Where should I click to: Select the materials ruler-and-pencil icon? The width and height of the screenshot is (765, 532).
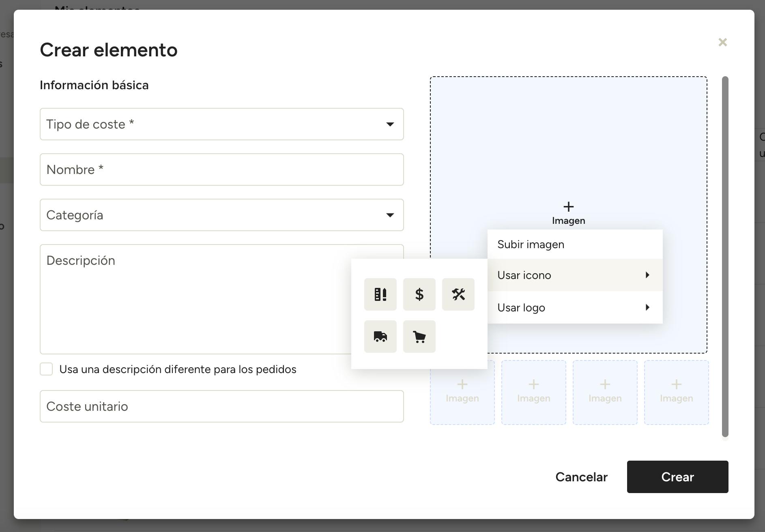pyautogui.click(x=380, y=294)
